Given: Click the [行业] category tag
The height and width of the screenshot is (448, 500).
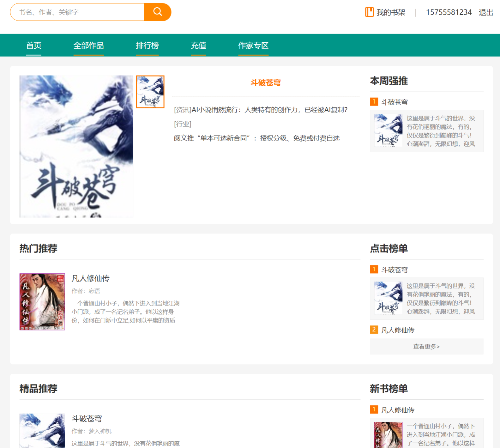Looking at the screenshot, I should click(x=183, y=124).
